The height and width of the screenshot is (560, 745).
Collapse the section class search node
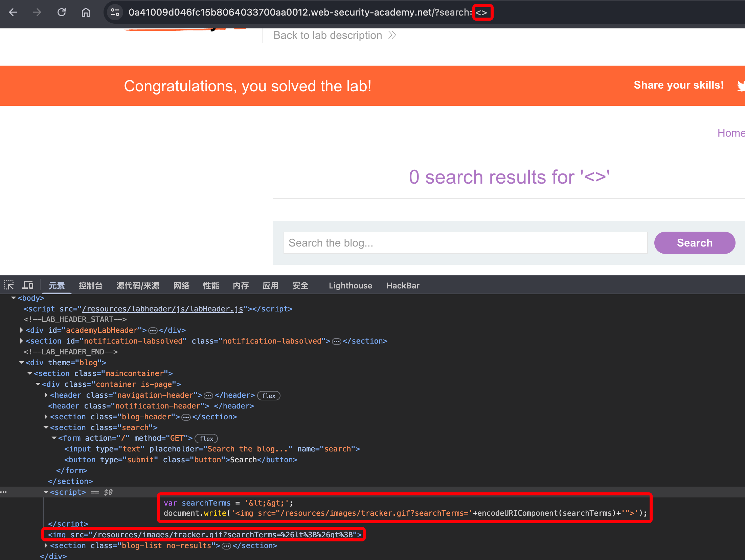[x=46, y=427]
